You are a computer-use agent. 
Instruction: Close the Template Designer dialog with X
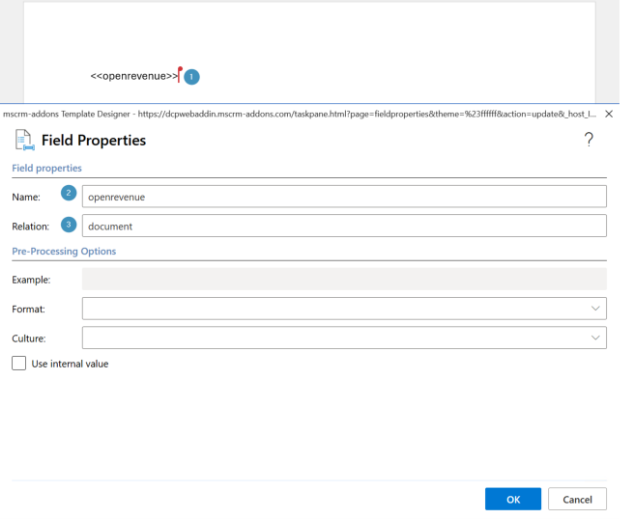point(609,115)
